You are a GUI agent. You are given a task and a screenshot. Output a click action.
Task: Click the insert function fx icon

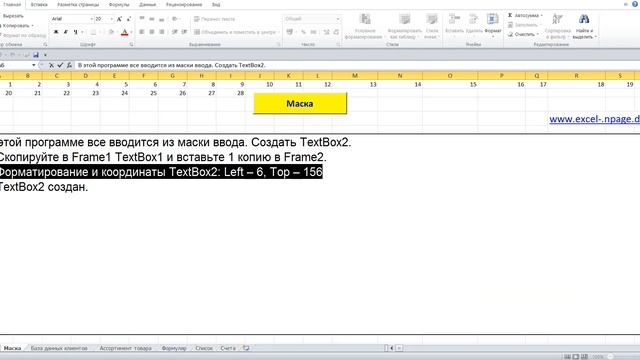pyautogui.click(x=69, y=65)
